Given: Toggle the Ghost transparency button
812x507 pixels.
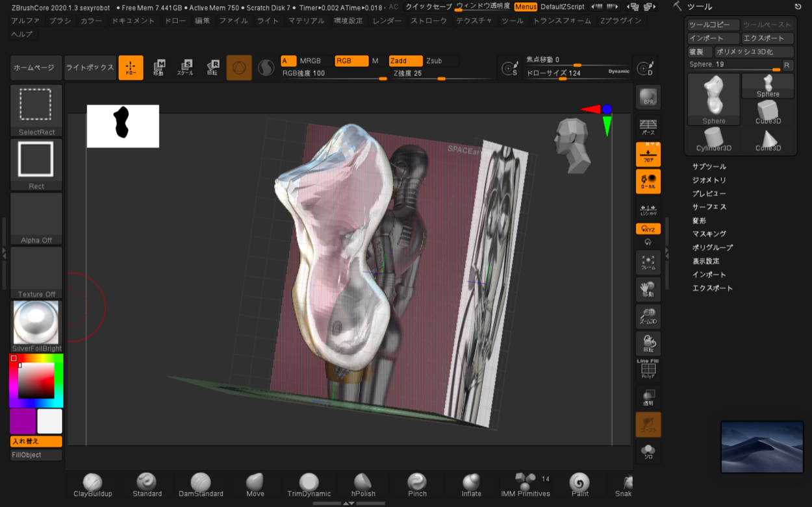Looking at the screenshot, I should (x=648, y=425).
